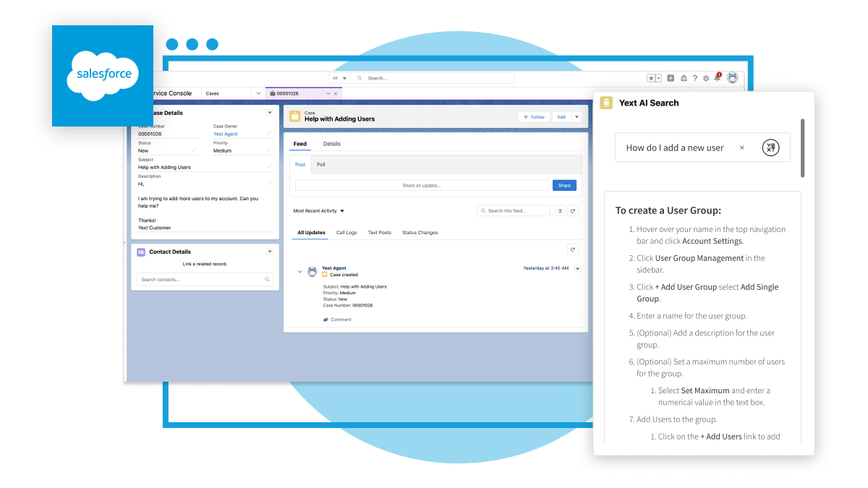Open the Contact Details card menu
Screen dimensions: 868x488
tap(270, 252)
